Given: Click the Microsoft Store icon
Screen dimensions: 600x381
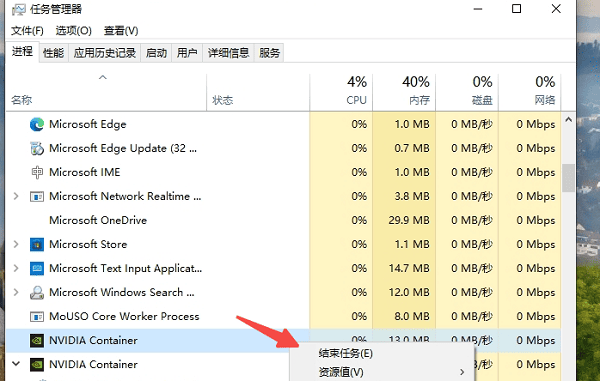Looking at the screenshot, I should click(37, 244).
